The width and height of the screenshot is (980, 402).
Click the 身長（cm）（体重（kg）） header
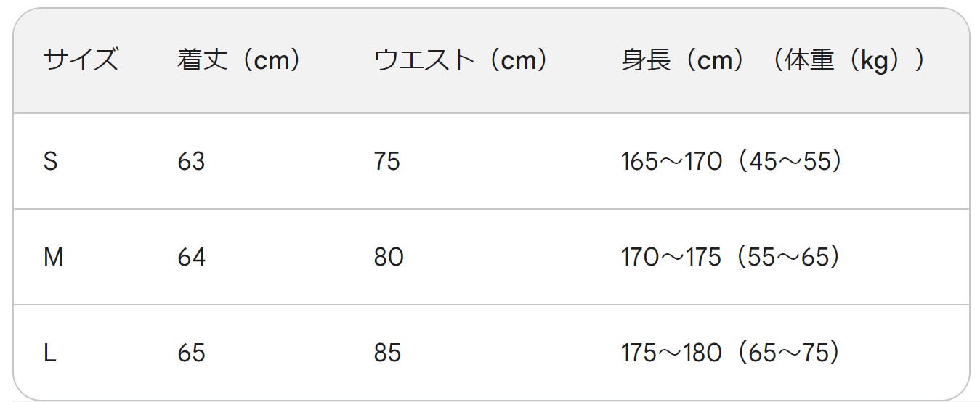tap(774, 60)
